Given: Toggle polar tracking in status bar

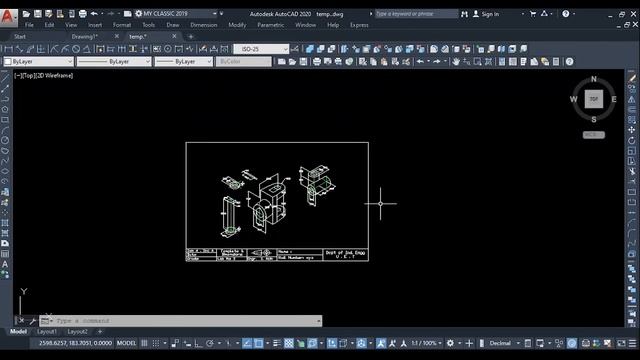Looking at the screenshot, I should [210, 343].
